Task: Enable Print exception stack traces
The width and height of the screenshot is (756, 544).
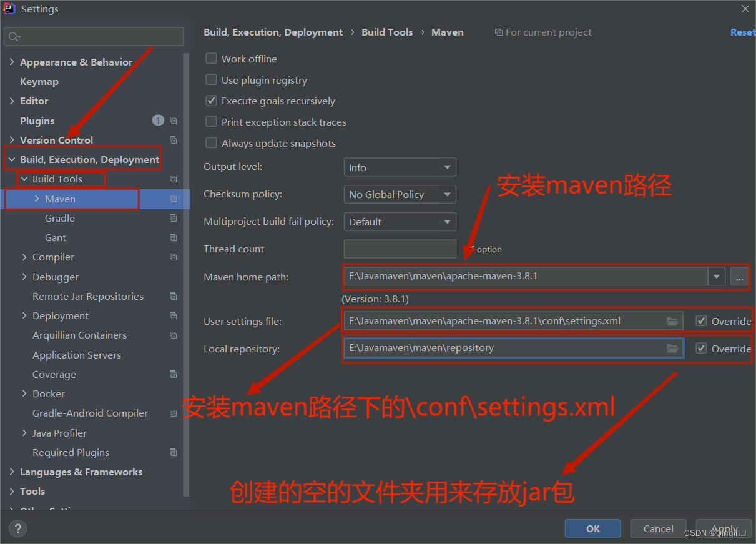Action: tap(212, 122)
